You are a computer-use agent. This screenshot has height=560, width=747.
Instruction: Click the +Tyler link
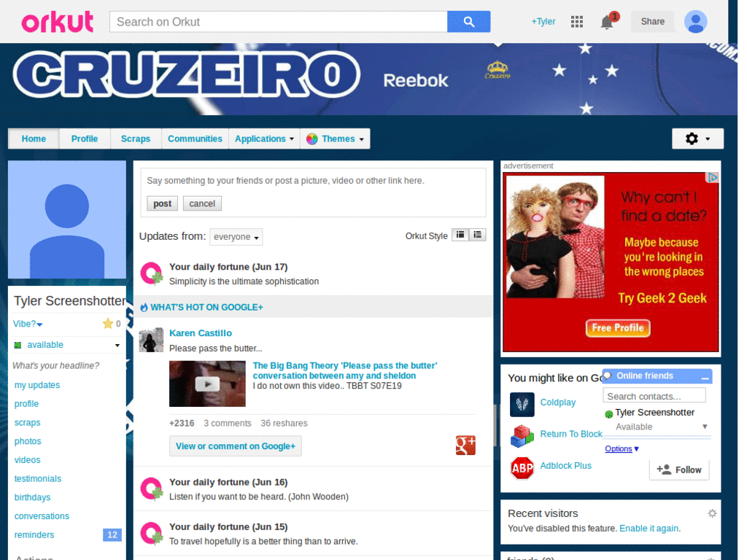[x=543, y=21]
